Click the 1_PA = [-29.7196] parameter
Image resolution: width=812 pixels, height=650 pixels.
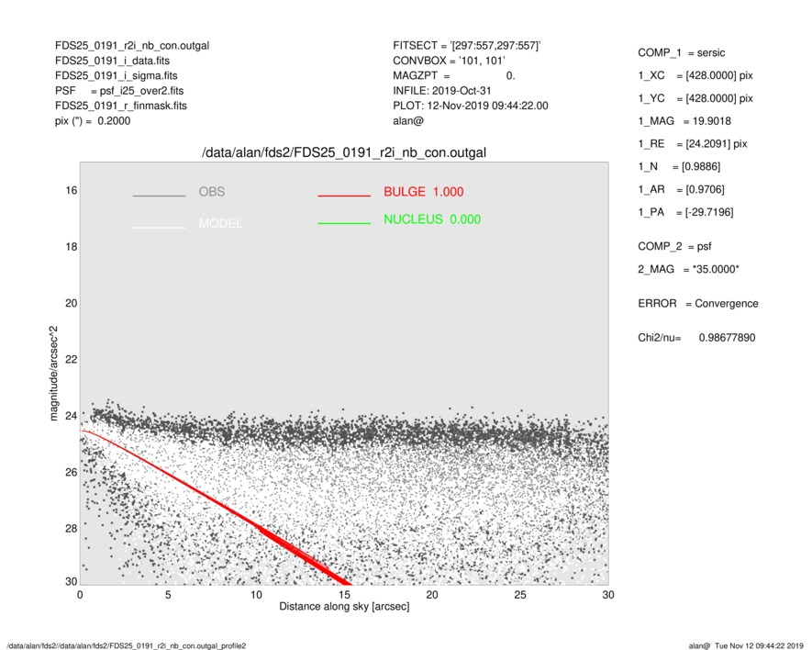point(685,212)
